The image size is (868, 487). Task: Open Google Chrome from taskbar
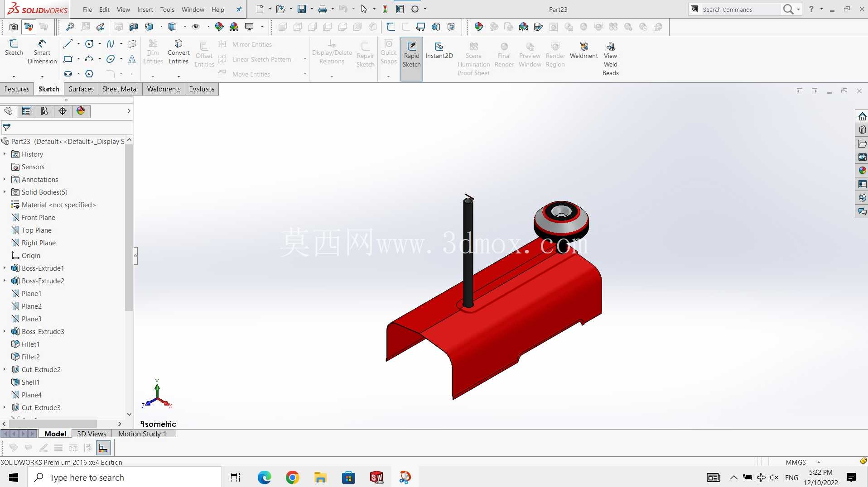pyautogui.click(x=292, y=477)
